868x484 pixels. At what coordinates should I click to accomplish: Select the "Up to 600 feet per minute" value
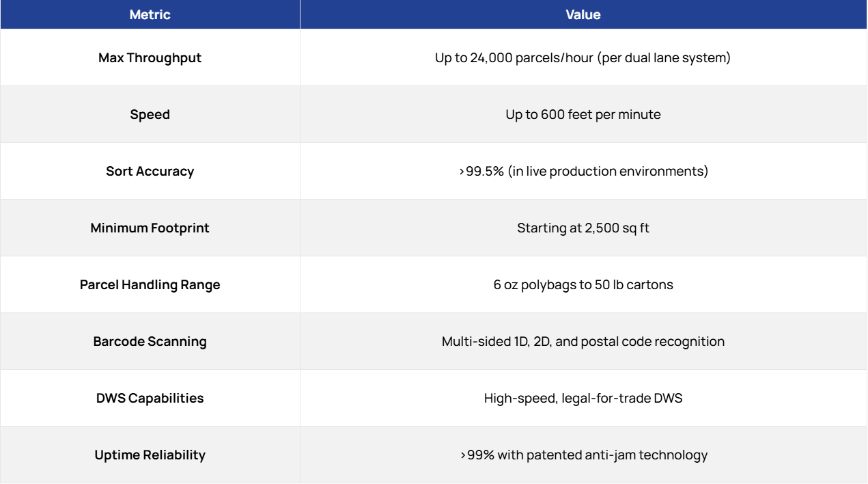click(x=583, y=115)
